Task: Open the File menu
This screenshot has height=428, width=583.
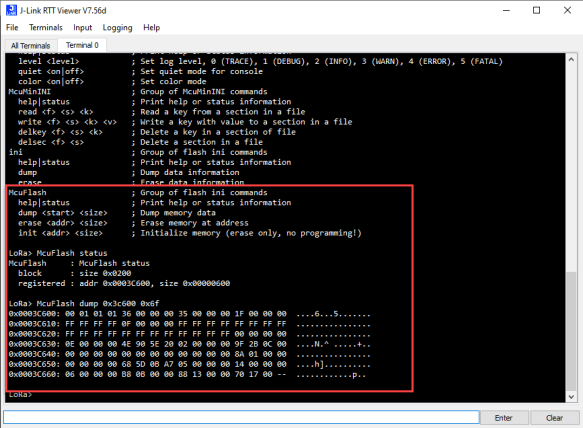Action: point(12,28)
